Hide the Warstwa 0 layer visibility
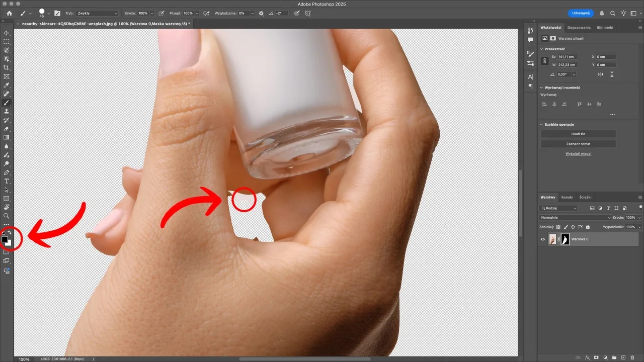644x362 pixels. pyautogui.click(x=542, y=239)
